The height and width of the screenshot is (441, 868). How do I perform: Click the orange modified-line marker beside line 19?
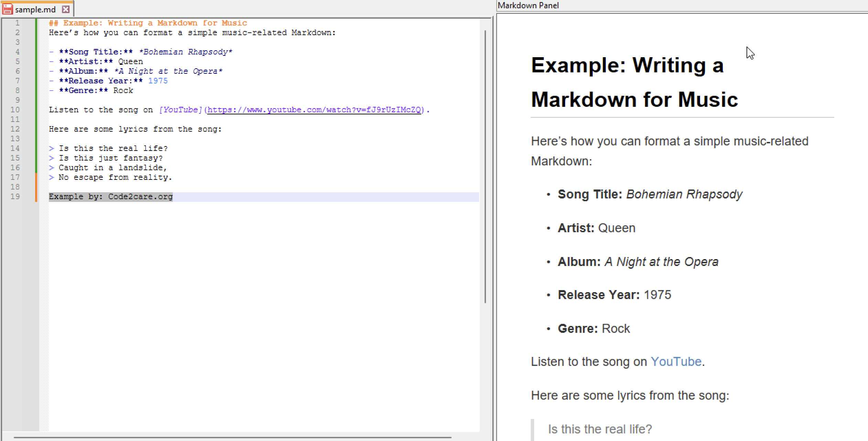point(36,196)
